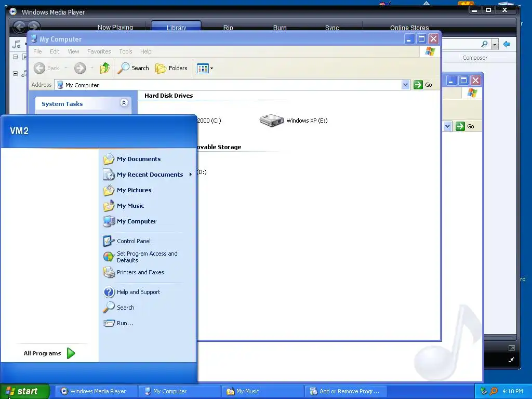The height and width of the screenshot is (399, 532).
Task: Collapse the System Tasks panel
Action: 124,103
